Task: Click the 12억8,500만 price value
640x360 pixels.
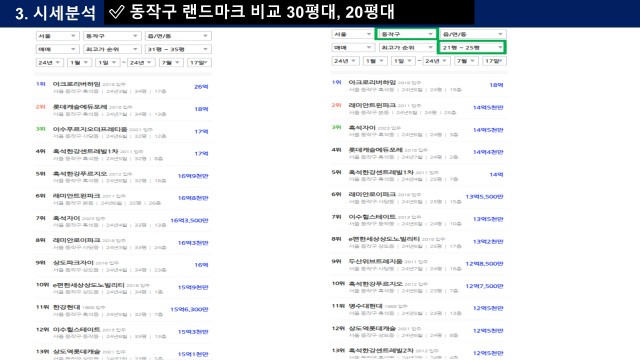Action: [484, 264]
